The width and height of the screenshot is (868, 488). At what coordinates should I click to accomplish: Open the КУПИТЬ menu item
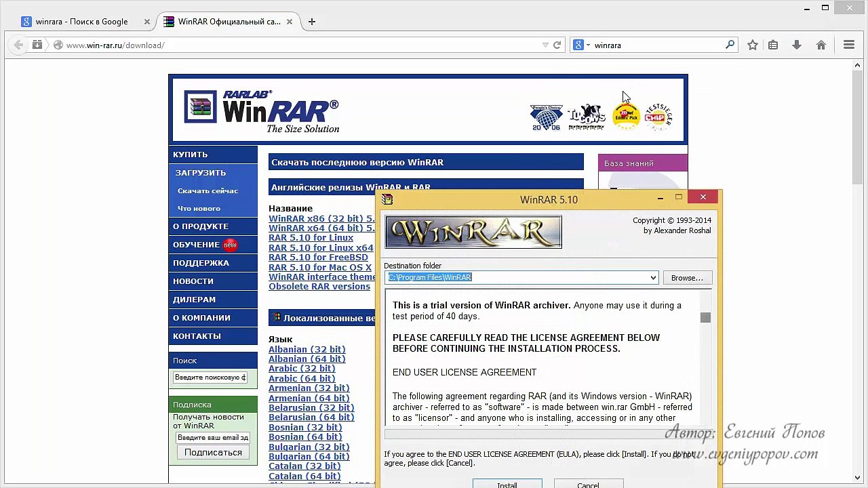(213, 155)
